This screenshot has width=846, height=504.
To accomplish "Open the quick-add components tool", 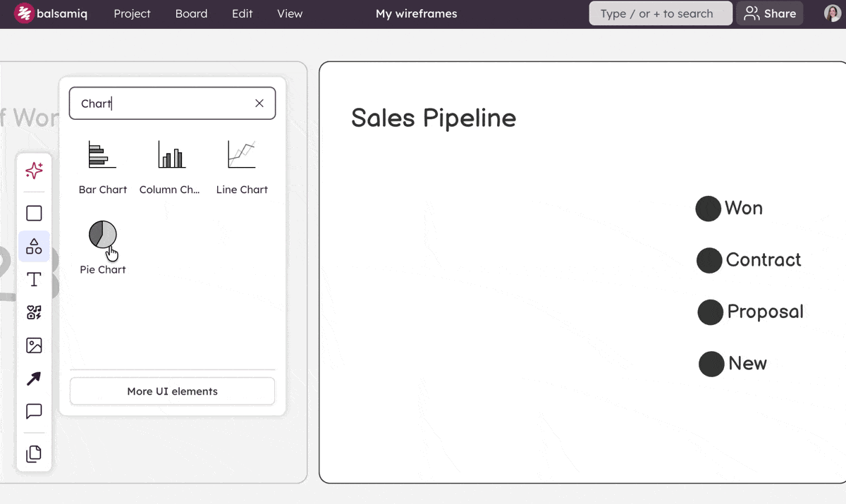I will click(x=34, y=312).
